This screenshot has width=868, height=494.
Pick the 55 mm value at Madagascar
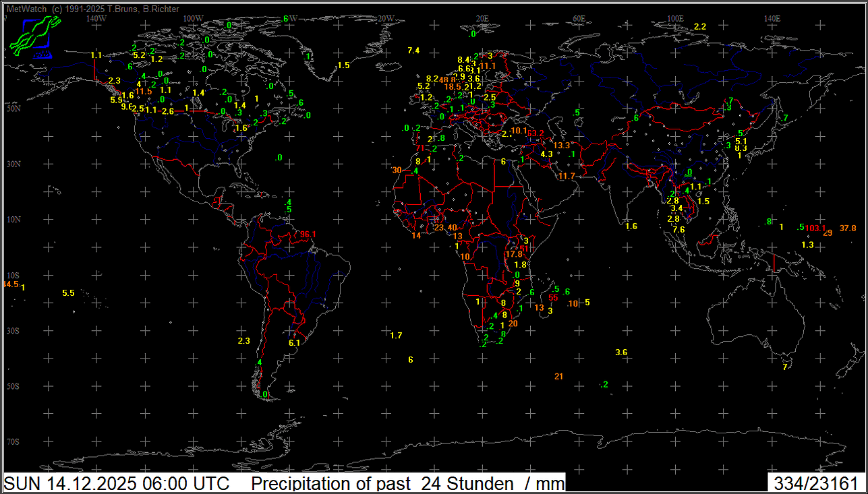553,298
